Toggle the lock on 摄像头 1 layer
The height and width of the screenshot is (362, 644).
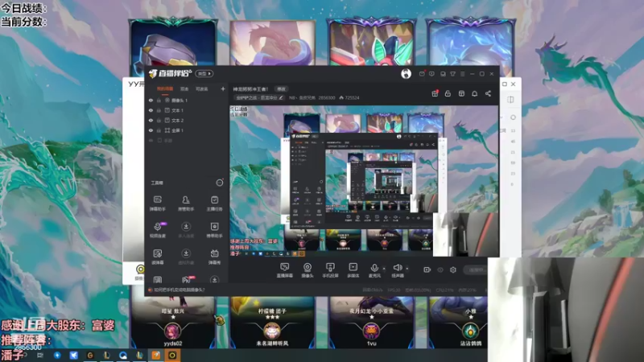point(159,100)
